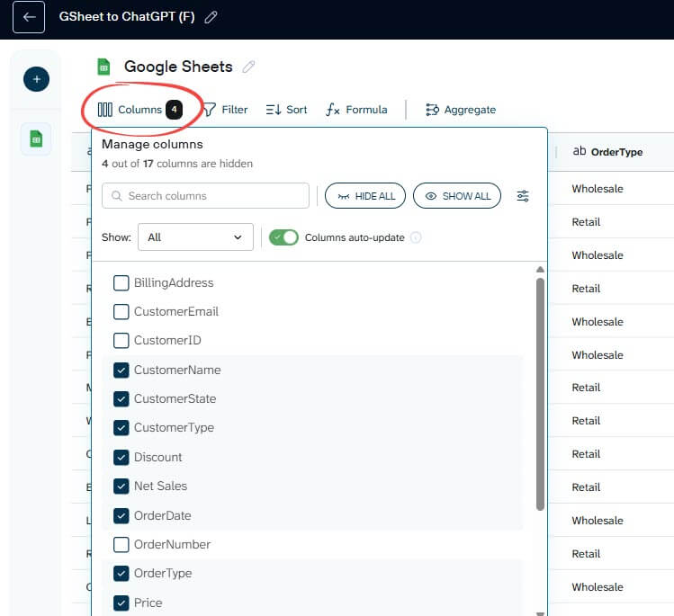Uncheck the Net Sales checkbox

click(x=121, y=487)
